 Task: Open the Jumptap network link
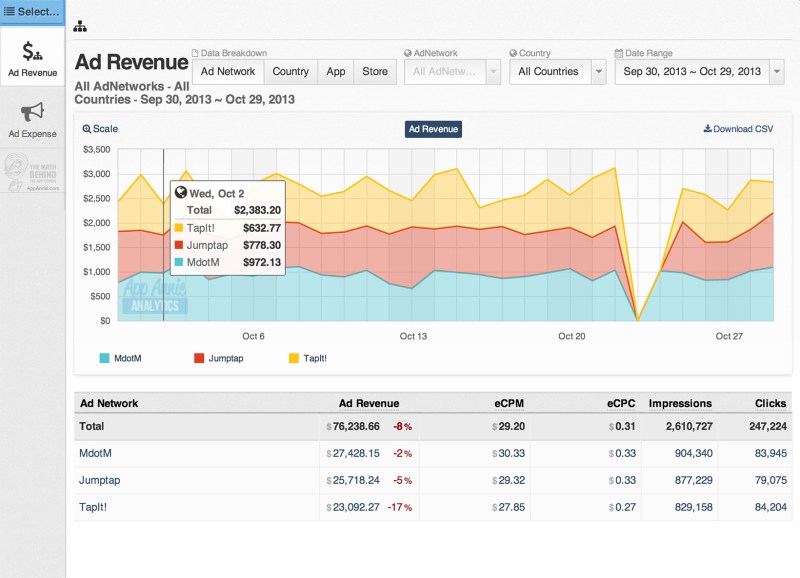point(99,480)
